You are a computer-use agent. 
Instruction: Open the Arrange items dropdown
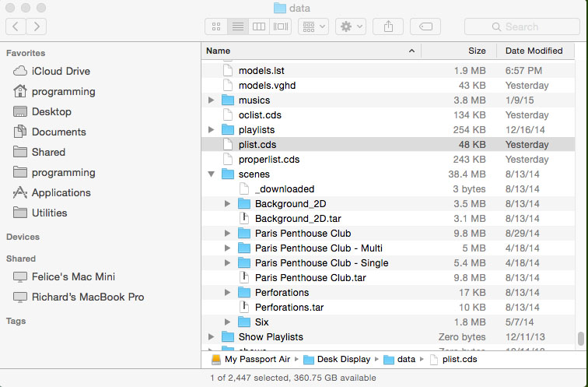314,26
